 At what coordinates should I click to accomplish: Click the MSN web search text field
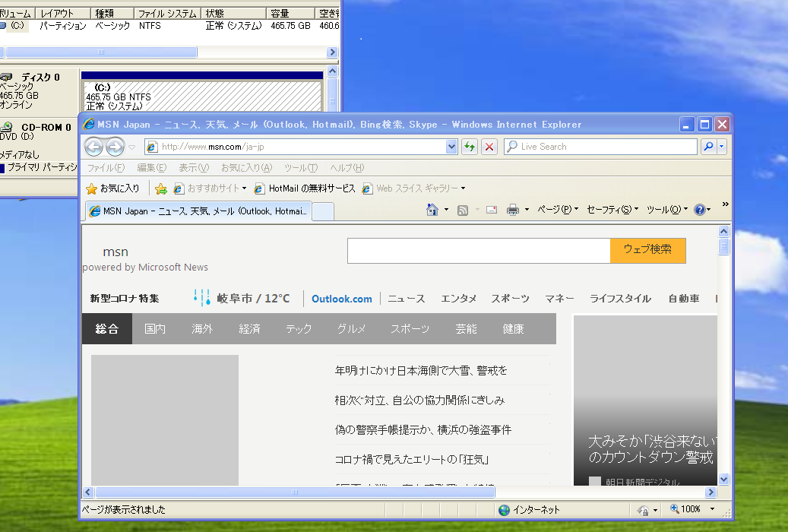coord(479,250)
